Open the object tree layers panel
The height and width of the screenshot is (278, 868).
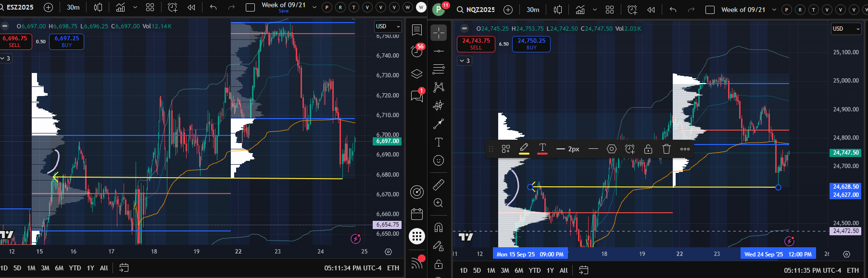[417, 73]
